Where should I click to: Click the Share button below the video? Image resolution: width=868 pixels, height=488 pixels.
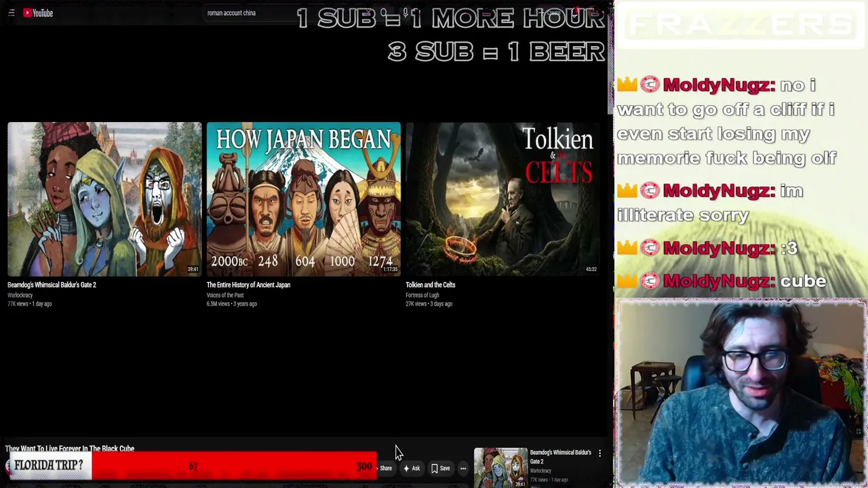pos(386,468)
